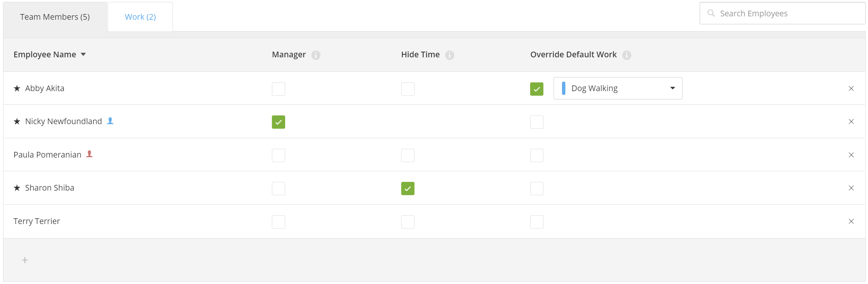The width and height of the screenshot is (868, 284).
Task: Click the blue color bar in Dog Walking
Action: point(563,88)
